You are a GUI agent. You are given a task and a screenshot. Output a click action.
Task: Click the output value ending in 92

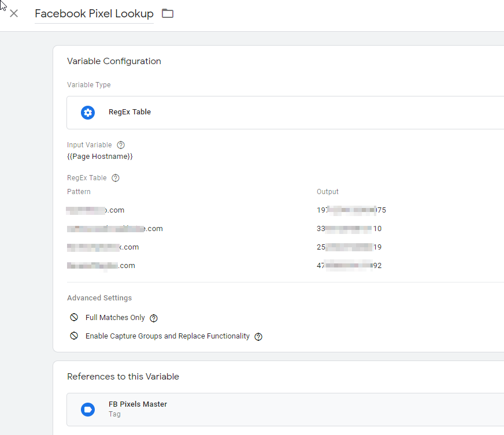coord(349,266)
